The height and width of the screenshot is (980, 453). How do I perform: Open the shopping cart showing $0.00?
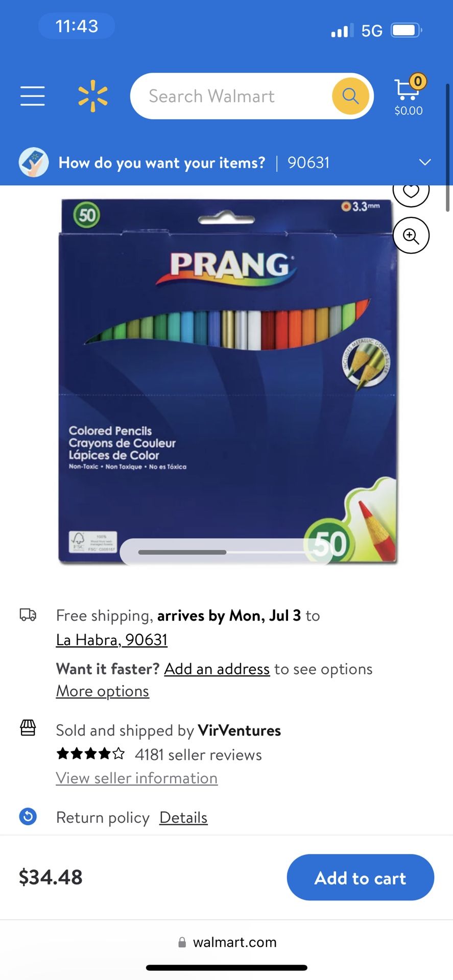[x=409, y=95]
